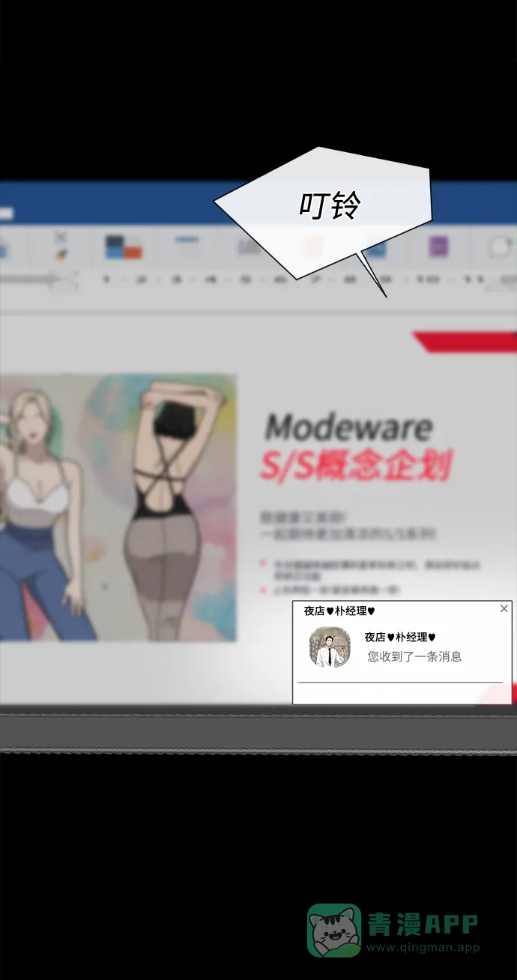
Task: Click the red S/S概念企划 heading
Action: coord(355,466)
